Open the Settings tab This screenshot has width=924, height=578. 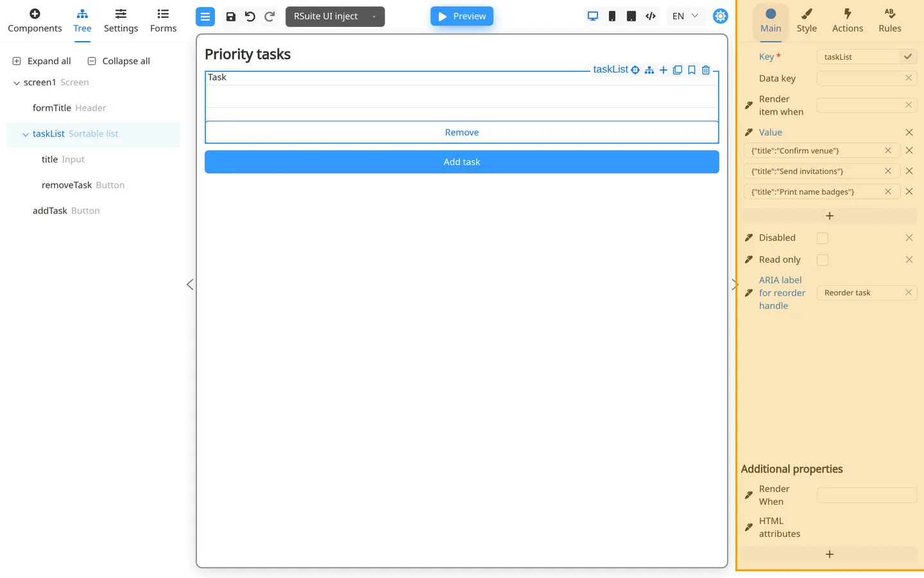tap(121, 21)
